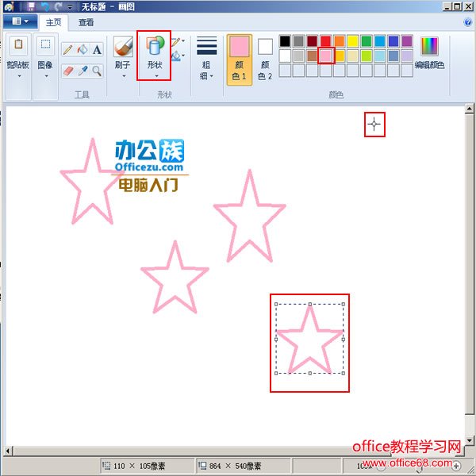Open the Shapes (形状) gallery icon
The width and height of the screenshot is (476, 476).
click(155, 45)
